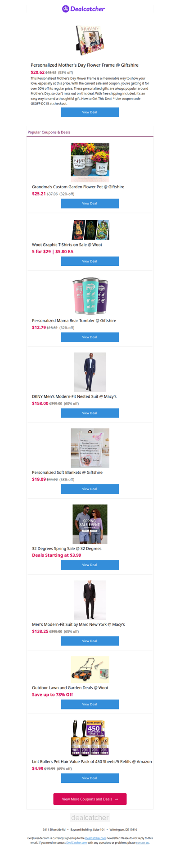View Deal for Personalized Flower Frame
The image size is (180, 868).
click(90, 112)
